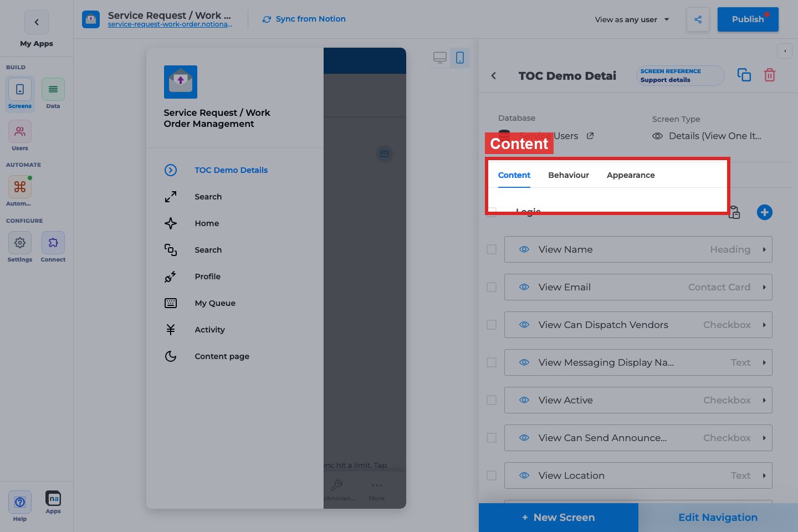Toggle visibility of View Name field
Image resolution: width=798 pixels, height=532 pixels.
coord(524,249)
